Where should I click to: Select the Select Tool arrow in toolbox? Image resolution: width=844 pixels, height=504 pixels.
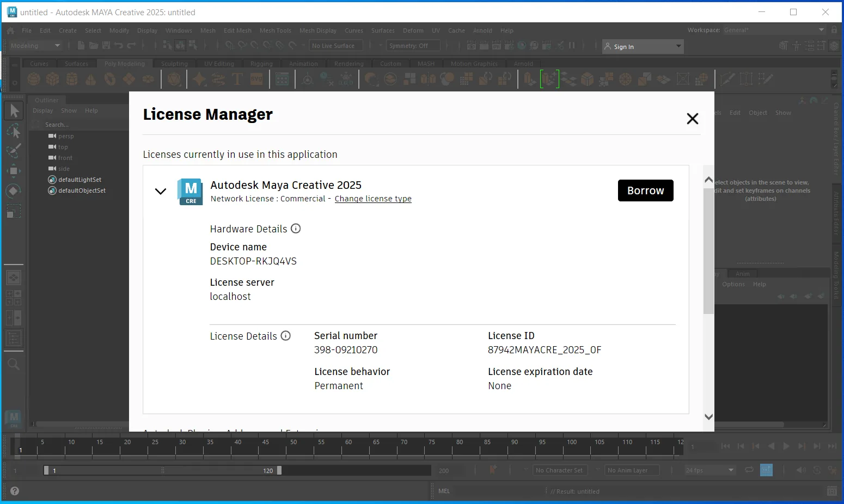(x=14, y=111)
